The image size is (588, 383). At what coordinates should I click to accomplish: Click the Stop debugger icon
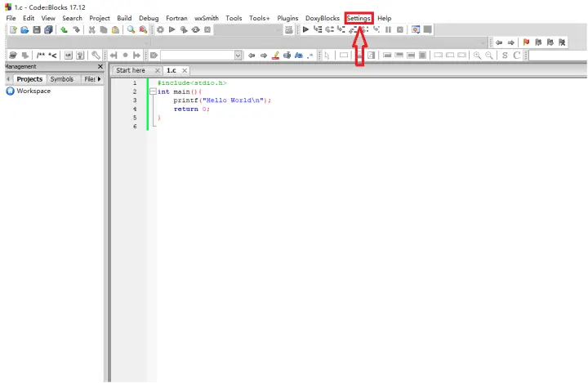(400, 29)
